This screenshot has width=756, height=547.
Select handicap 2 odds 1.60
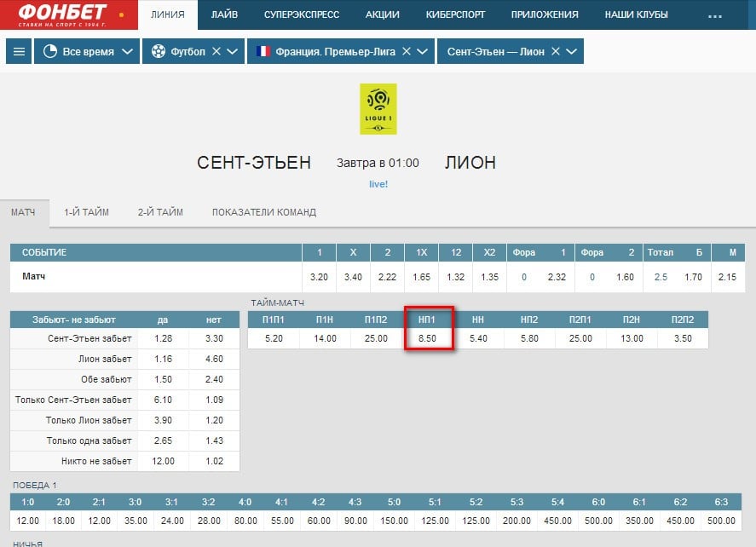(x=626, y=277)
